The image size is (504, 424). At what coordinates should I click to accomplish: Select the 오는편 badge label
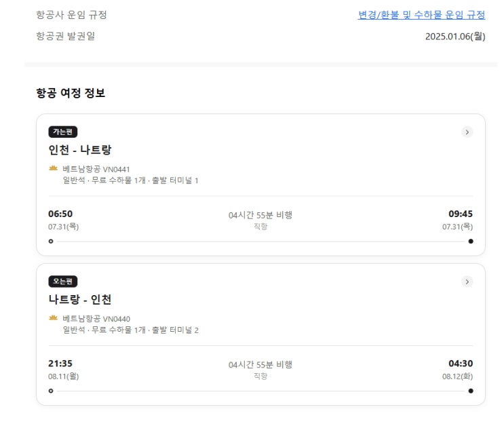tap(63, 282)
